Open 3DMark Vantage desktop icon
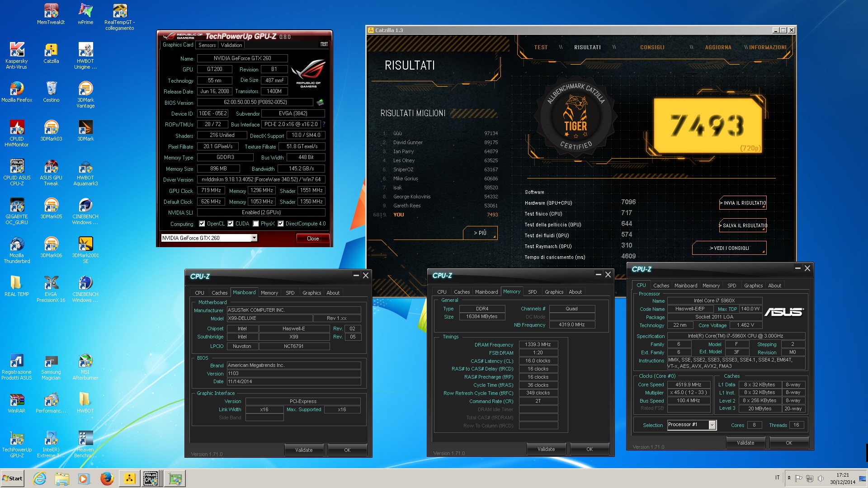 [85, 94]
